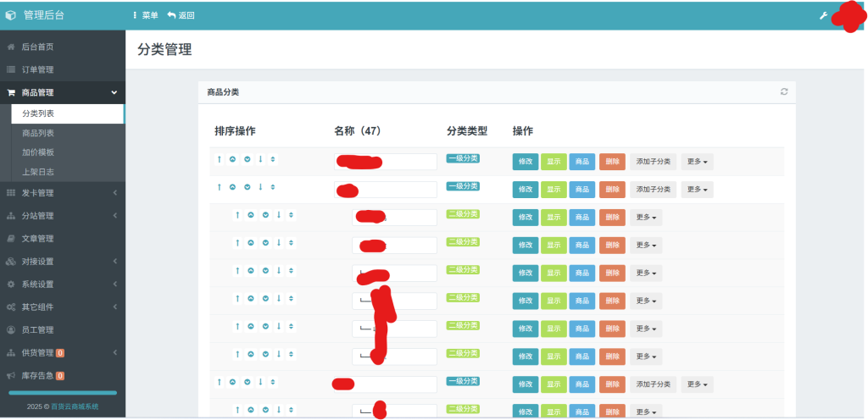Open 订单管理 via its list icon
Image resolution: width=868 pixels, height=420 pixels.
(10, 70)
